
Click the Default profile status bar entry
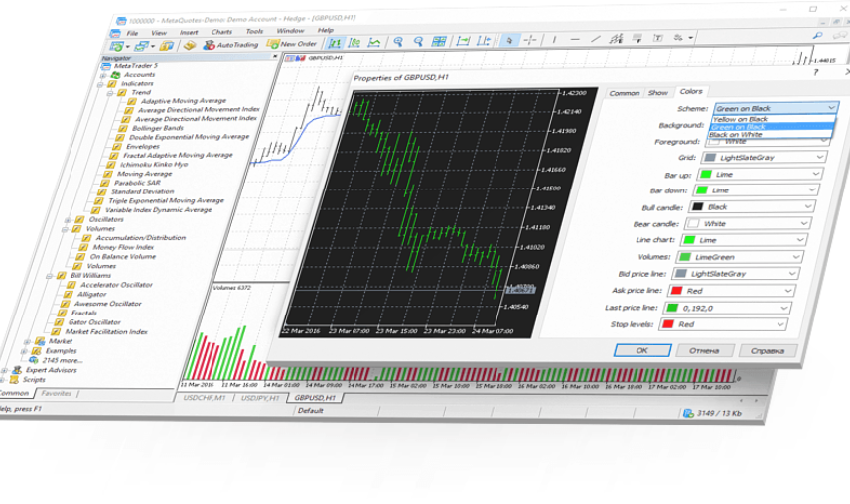coord(310,411)
